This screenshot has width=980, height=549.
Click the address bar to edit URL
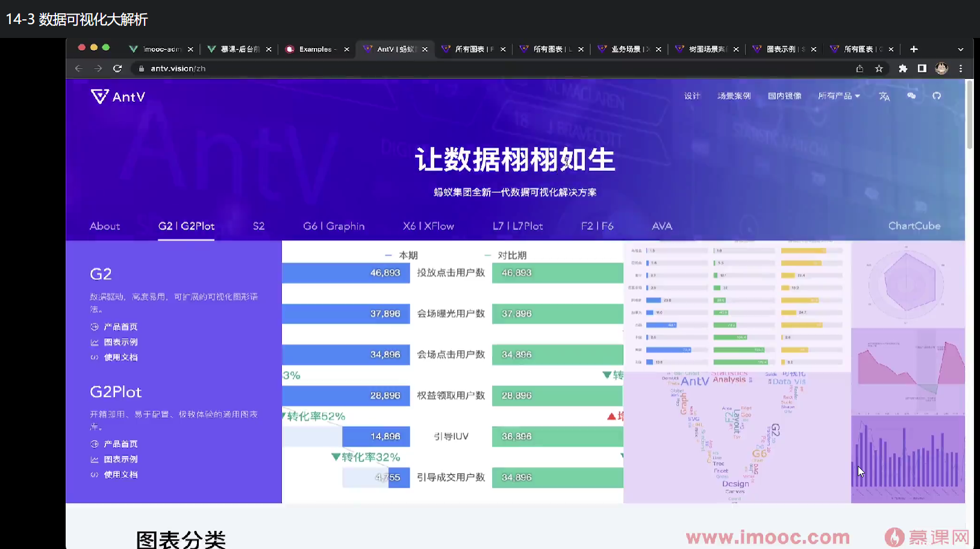click(422, 68)
